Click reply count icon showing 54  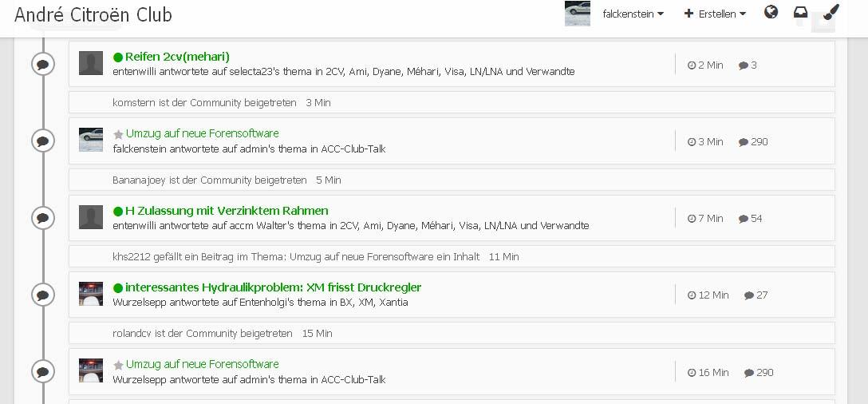(744, 219)
